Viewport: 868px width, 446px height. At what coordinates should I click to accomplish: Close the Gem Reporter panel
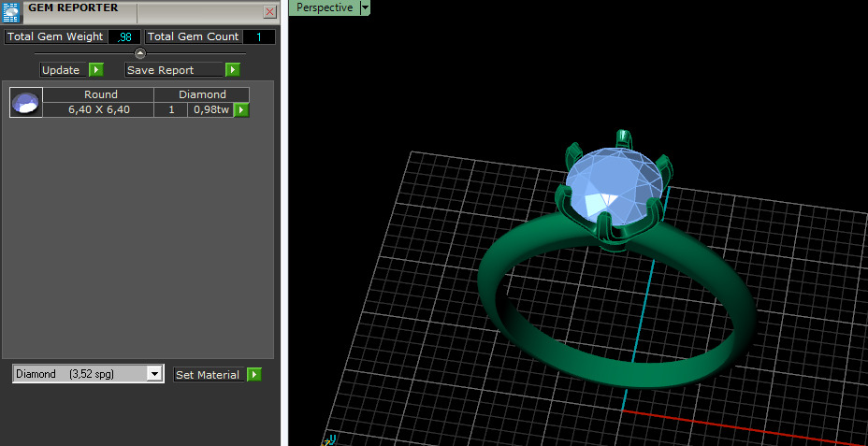[x=269, y=11]
